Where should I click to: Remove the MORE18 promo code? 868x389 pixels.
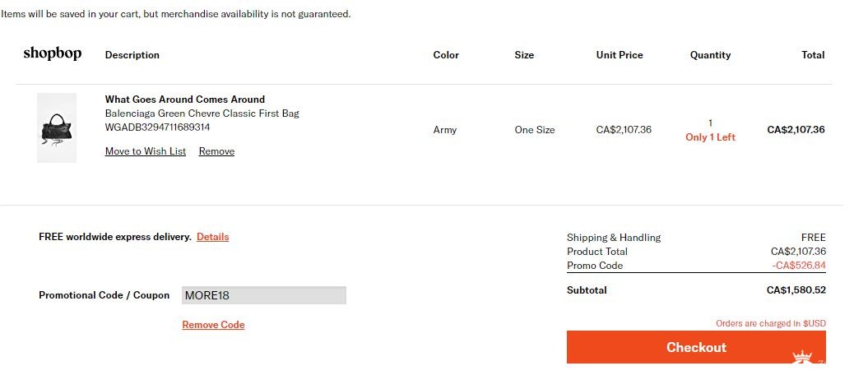click(213, 325)
